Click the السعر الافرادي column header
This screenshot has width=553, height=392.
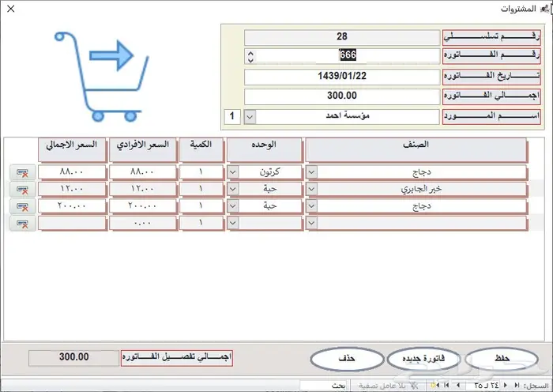click(x=142, y=149)
